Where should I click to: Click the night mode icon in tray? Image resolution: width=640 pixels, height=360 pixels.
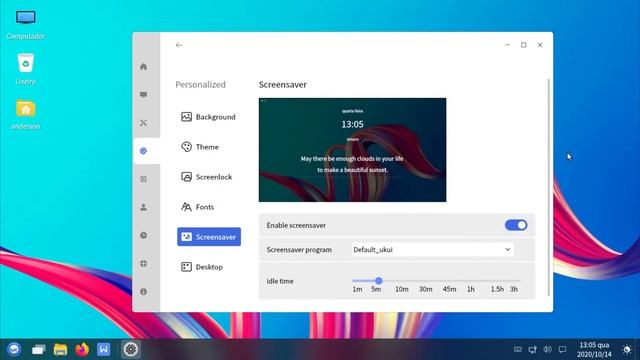coord(627,349)
